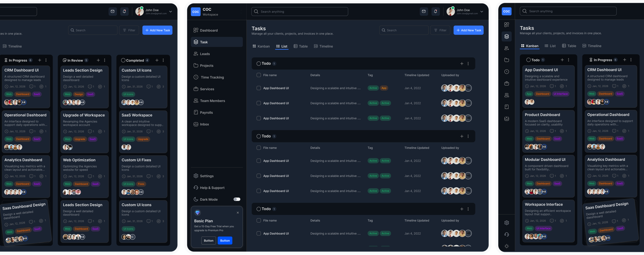Open Time Tracking in the sidebar
Image resolution: width=644 pixels, height=255 pixels.
[x=212, y=77]
